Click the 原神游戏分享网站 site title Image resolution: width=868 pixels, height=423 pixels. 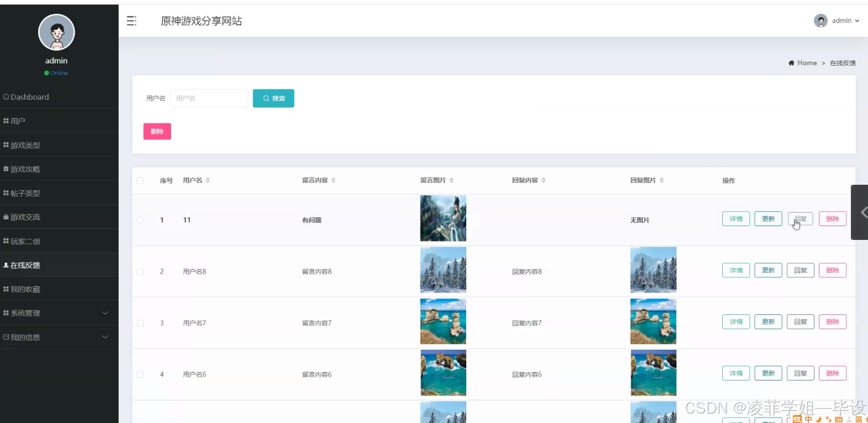(201, 21)
